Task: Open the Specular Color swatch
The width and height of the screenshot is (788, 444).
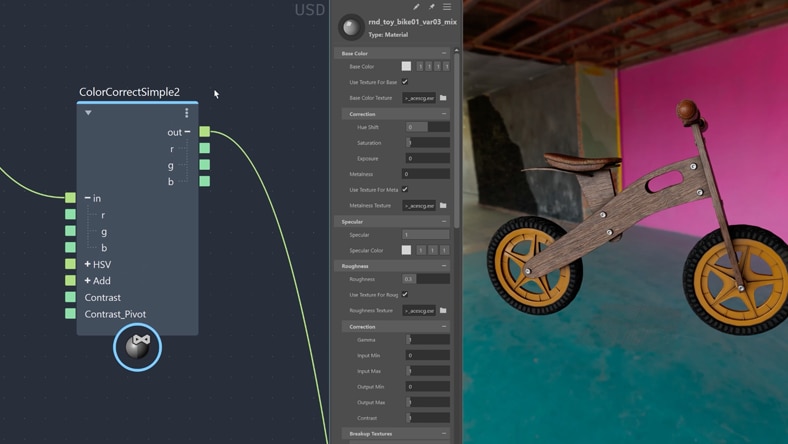Action: click(406, 250)
